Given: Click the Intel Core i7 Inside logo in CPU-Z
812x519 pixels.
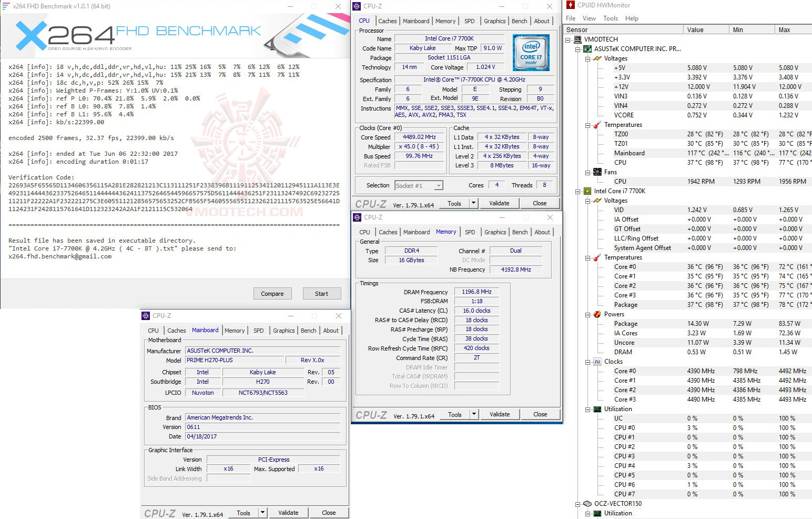Looking at the screenshot, I should pyautogui.click(x=531, y=53).
